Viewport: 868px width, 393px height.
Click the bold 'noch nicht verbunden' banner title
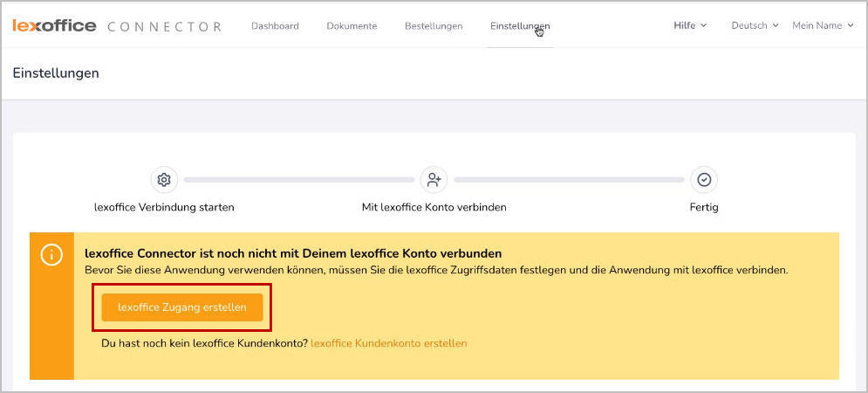293,254
